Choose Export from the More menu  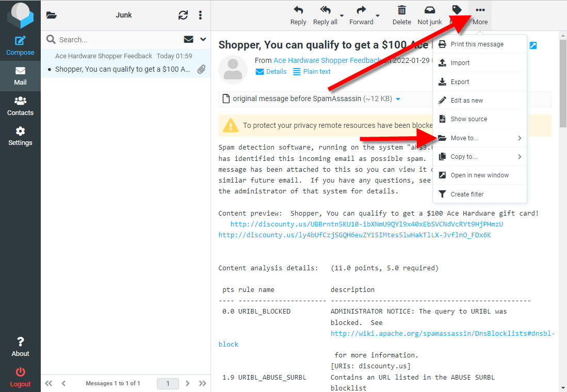[480, 81]
